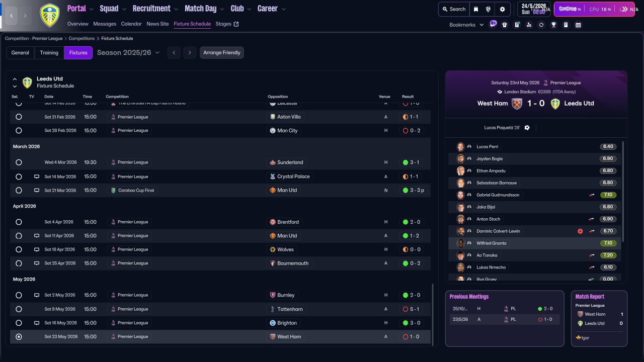Open the 25/10 previous meeting row
644x362 pixels.
505,309
